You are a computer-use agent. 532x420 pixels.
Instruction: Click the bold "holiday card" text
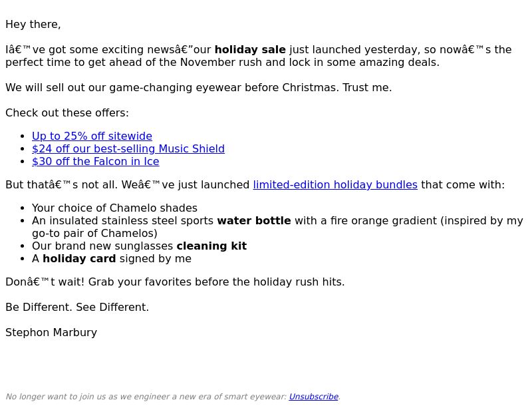[79, 259]
